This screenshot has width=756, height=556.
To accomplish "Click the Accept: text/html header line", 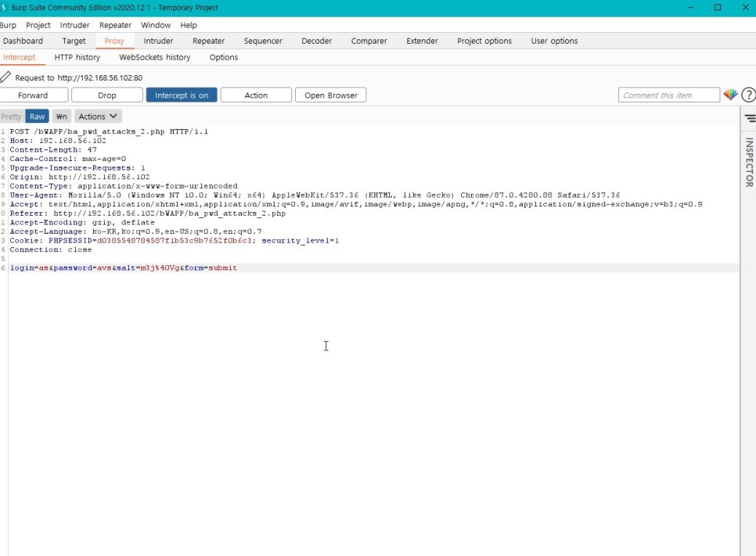I will (356, 204).
